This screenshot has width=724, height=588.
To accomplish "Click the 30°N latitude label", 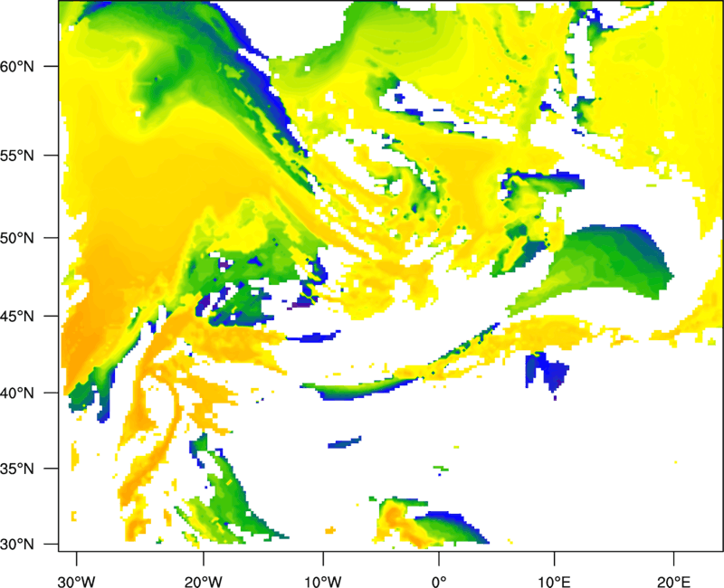I will pos(17,545).
